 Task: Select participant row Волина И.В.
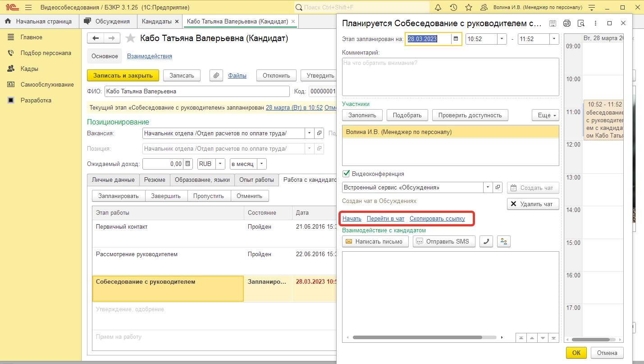point(451,132)
